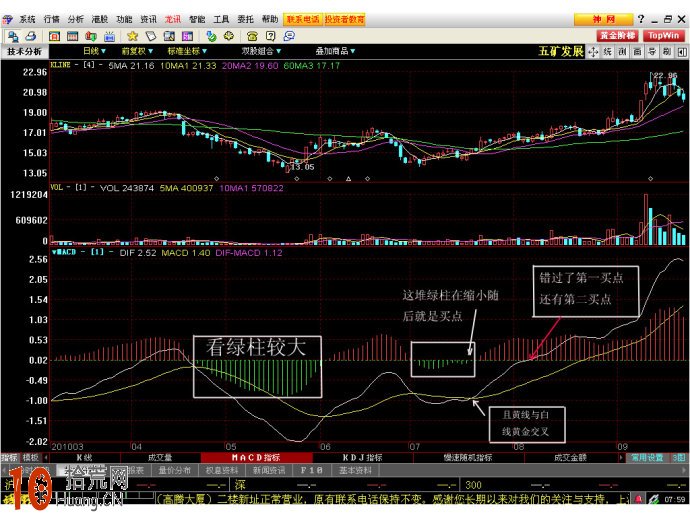Open the 工具 menu
Image resolution: width=690 pixels, height=517 pixels.
[221, 19]
